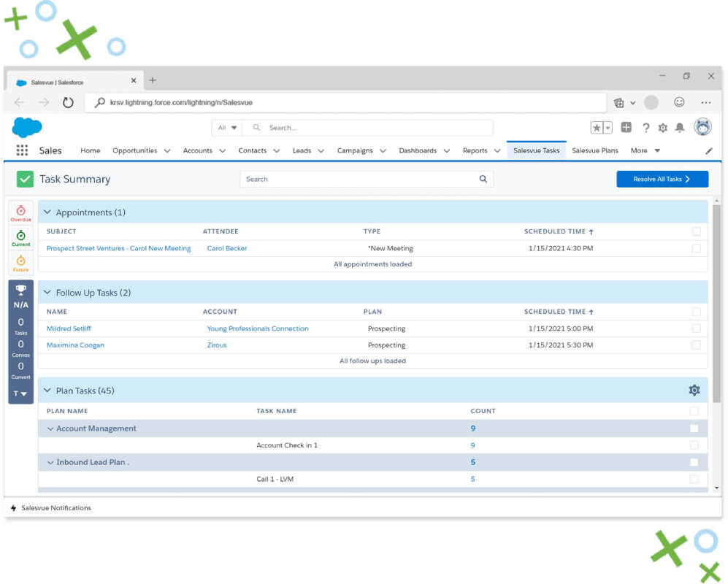The width and height of the screenshot is (728, 584).
Task: Select the Overdue timer filter
Action: pyautogui.click(x=21, y=213)
